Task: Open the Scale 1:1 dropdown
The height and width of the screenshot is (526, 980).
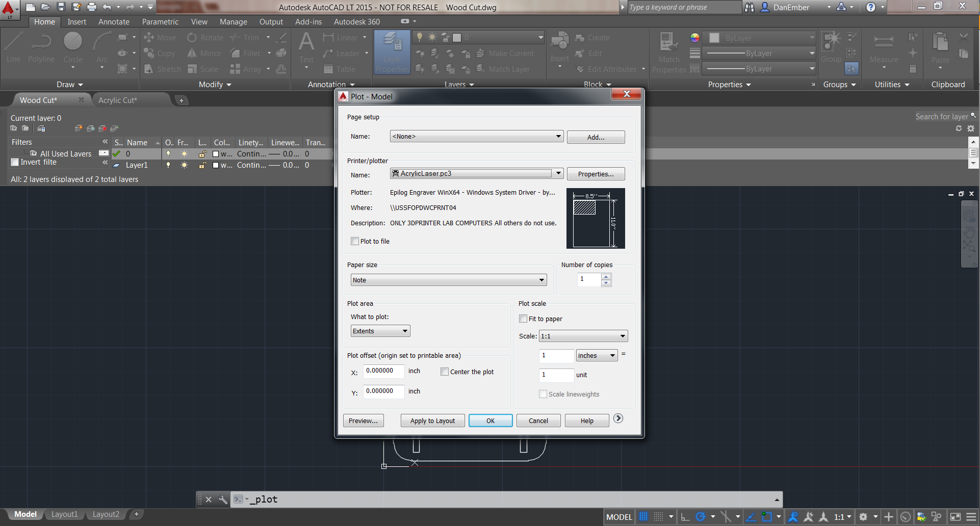Action: click(583, 336)
